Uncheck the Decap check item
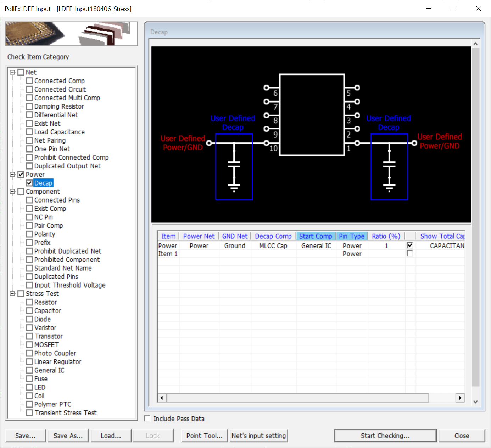The width and height of the screenshot is (491, 448). (29, 183)
